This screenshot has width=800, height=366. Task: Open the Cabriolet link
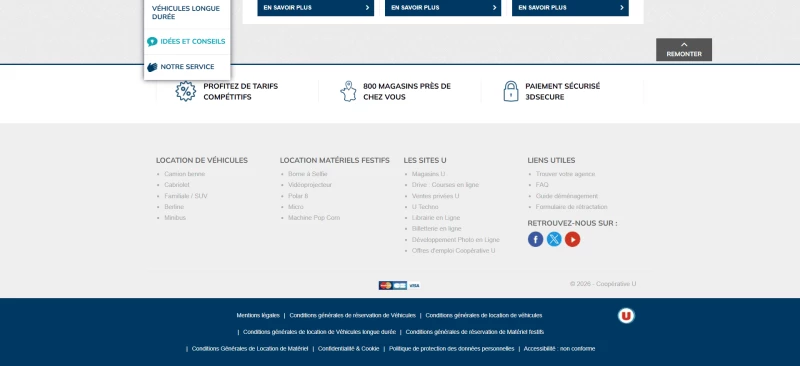click(x=177, y=185)
